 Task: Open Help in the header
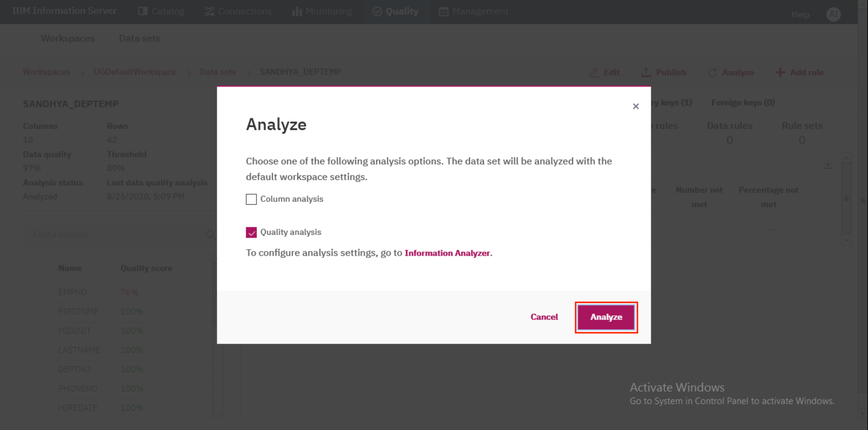(x=800, y=14)
